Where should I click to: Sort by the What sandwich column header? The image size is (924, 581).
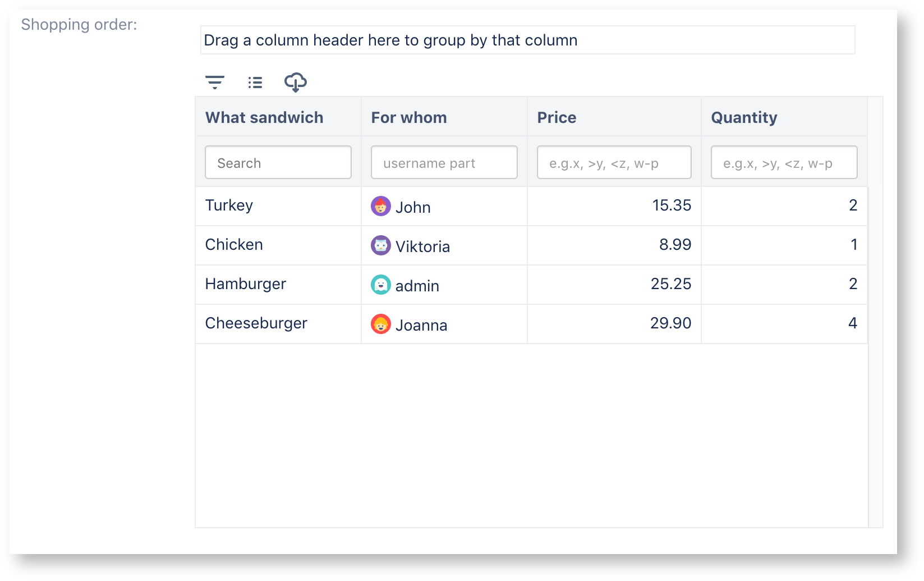264,117
